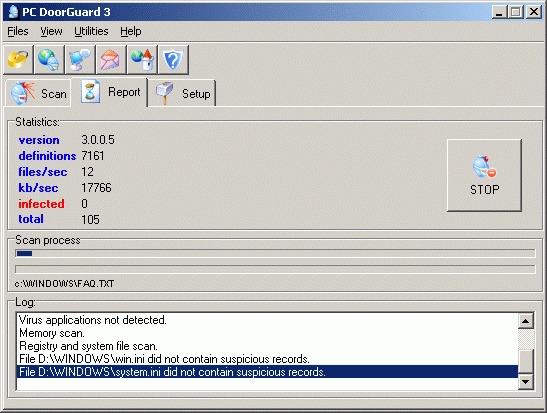Click the current file path c:\WINDOWS\FAQ.TXT
This screenshot has height=413, width=547.
pos(65,284)
